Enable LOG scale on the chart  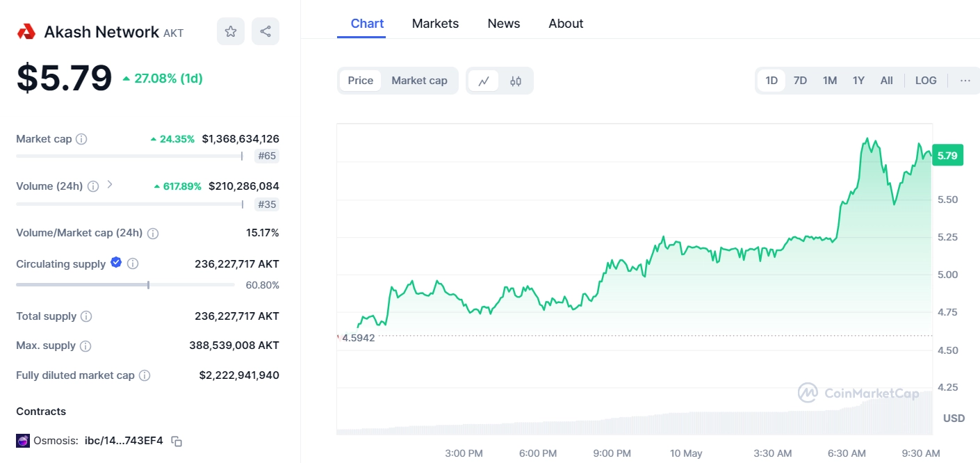click(925, 80)
